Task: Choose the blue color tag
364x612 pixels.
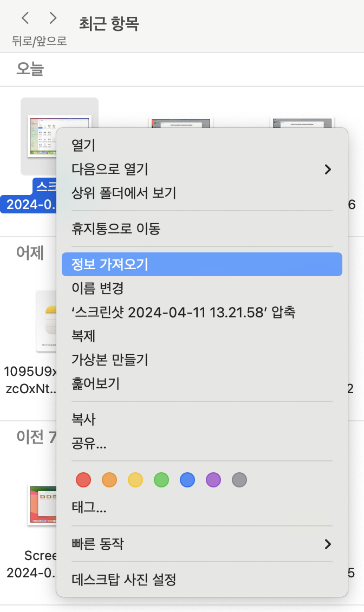Action: coord(187,480)
